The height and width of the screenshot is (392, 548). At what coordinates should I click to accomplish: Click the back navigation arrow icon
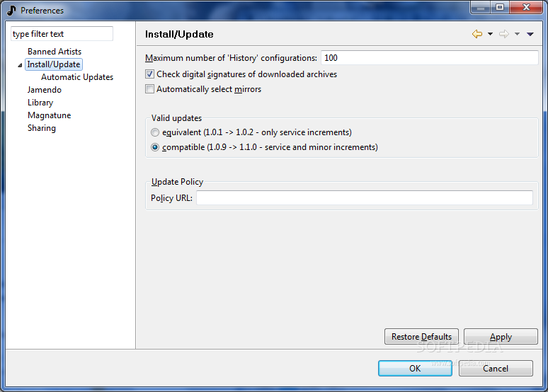coord(477,34)
